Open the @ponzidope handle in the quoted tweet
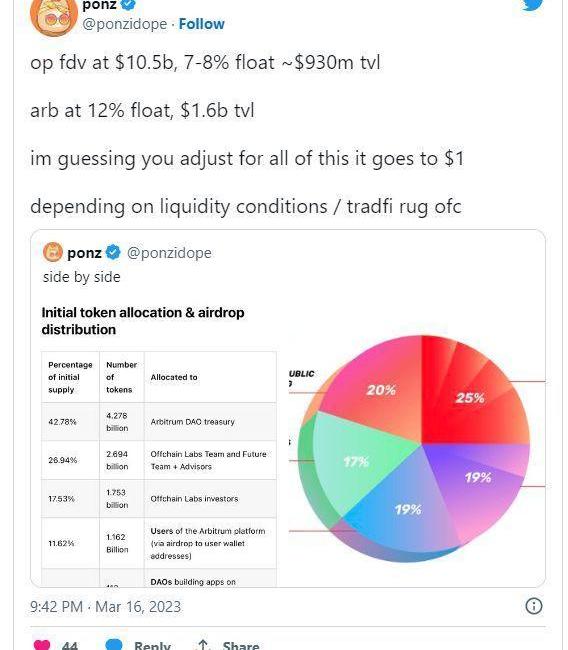The height and width of the screenshot is (650, 568). pos(169,252)
